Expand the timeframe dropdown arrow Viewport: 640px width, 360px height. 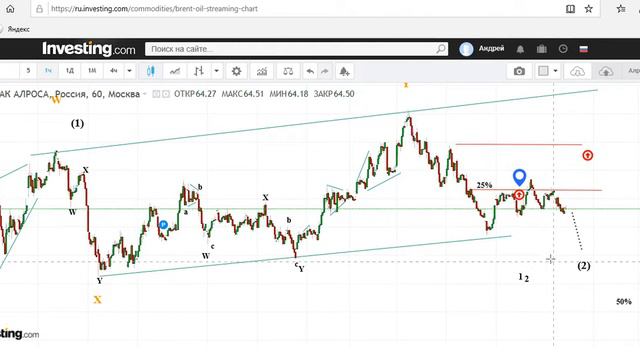point(129,71)
